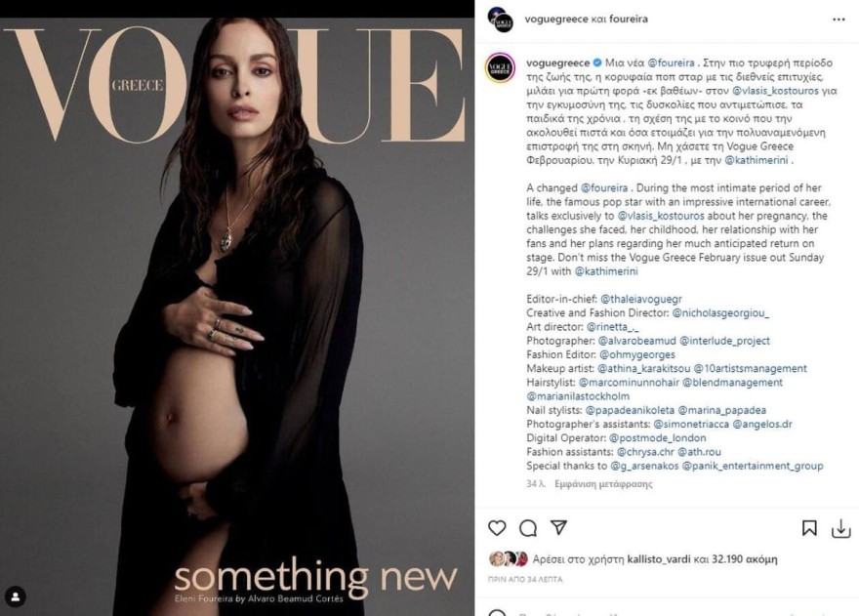The image size is (859, 616).
Task: Open comments via the speech bubble icon
Action: [528, 528]
